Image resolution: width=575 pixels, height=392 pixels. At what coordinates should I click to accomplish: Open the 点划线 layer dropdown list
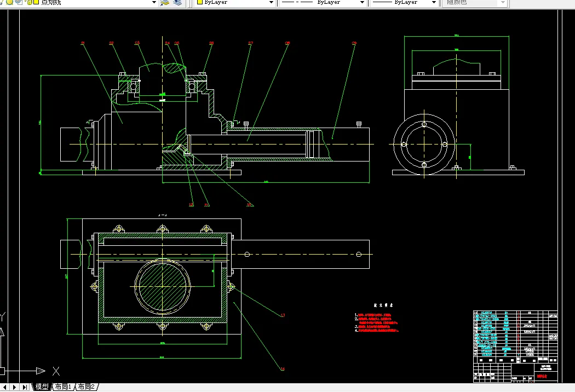(x=154, y=2)
